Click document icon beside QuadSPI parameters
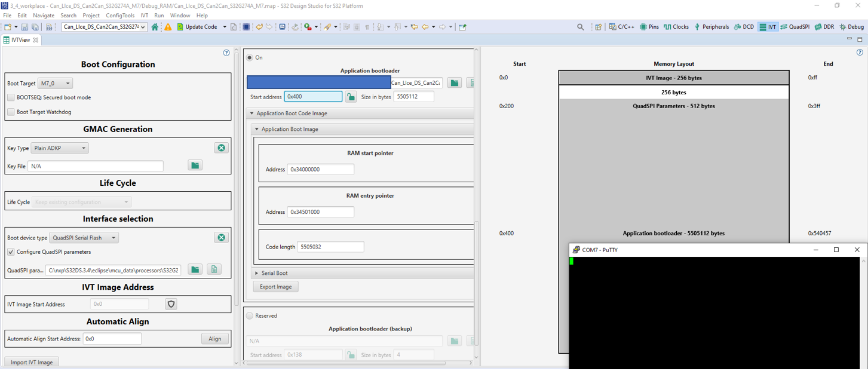Screen dimensions: 868x371 [214, 269]
